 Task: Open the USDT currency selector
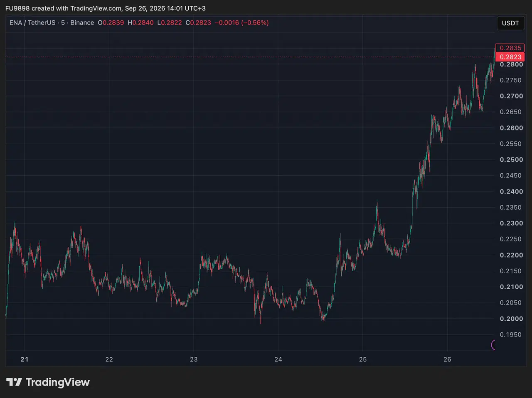[510, 23]
